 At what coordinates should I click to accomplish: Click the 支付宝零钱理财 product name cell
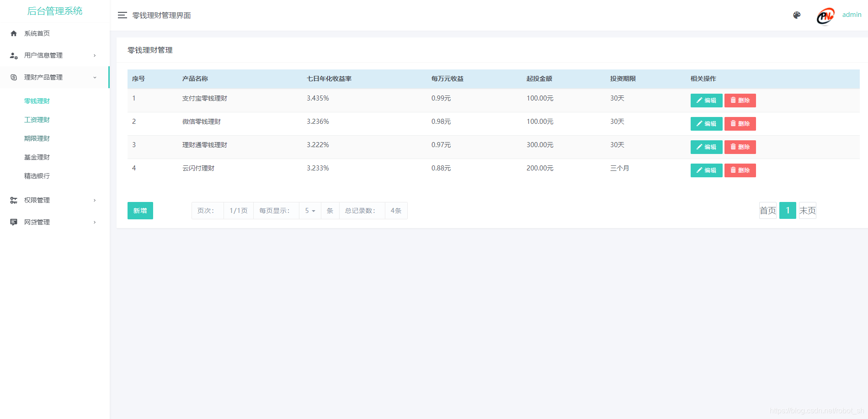pyautogui.click(x=205, y=98)
